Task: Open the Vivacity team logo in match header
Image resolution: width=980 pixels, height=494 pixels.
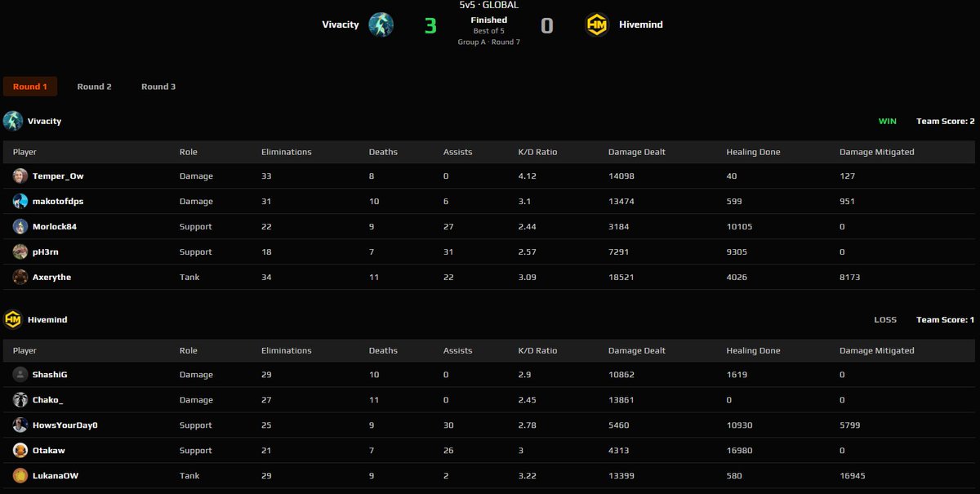Action: pyautogui.click(x=381, y=24)
